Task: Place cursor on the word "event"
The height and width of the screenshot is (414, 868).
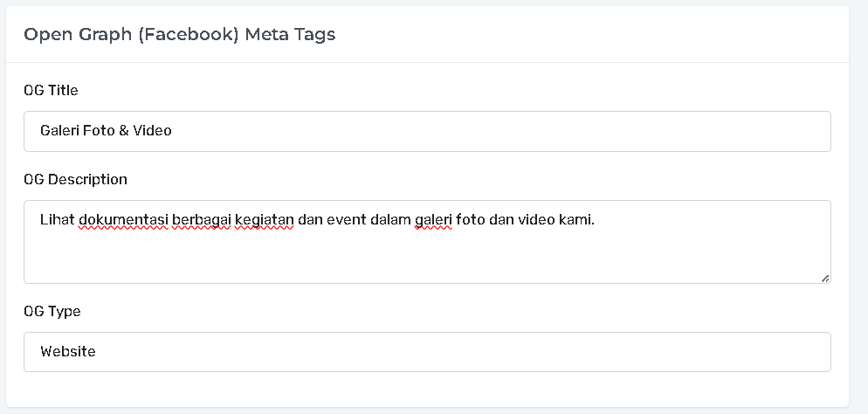Action: (346, 219)
